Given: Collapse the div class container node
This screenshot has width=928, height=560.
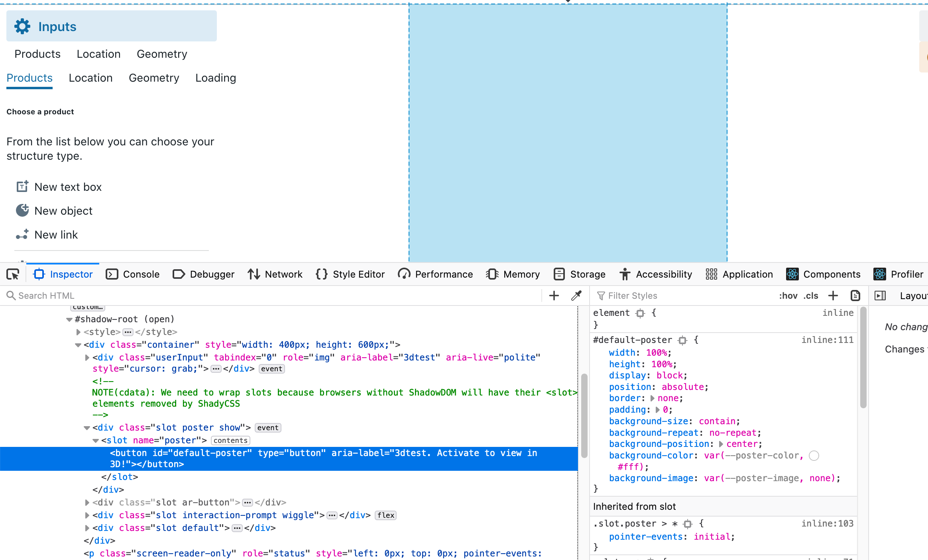Looking at the screenshot, I should click(78, 345).
